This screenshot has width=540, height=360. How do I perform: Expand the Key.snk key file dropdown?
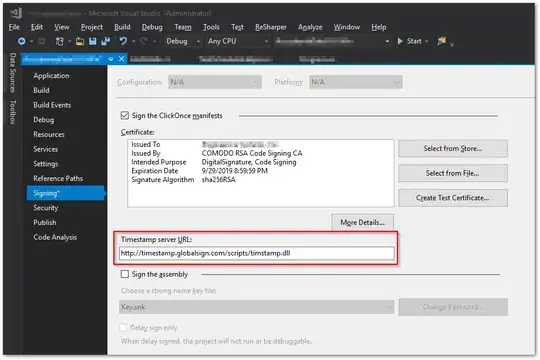point(257,307)
